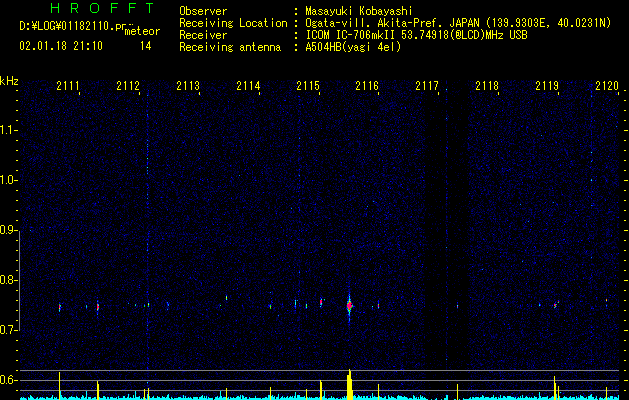Click the kHz axis unit label

[9, 81]
